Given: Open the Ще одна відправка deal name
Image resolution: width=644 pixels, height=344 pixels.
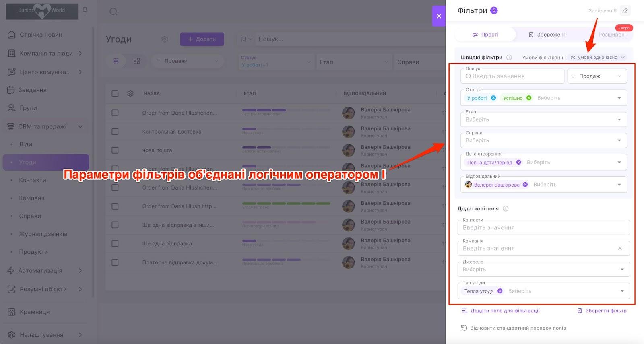Looking at the screenshot, I should pos(167,243).
